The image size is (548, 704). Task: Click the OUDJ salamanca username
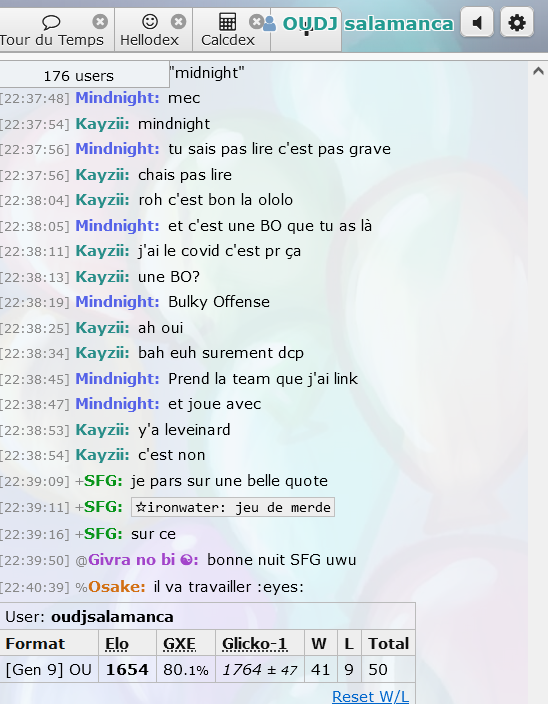point(368,23)
